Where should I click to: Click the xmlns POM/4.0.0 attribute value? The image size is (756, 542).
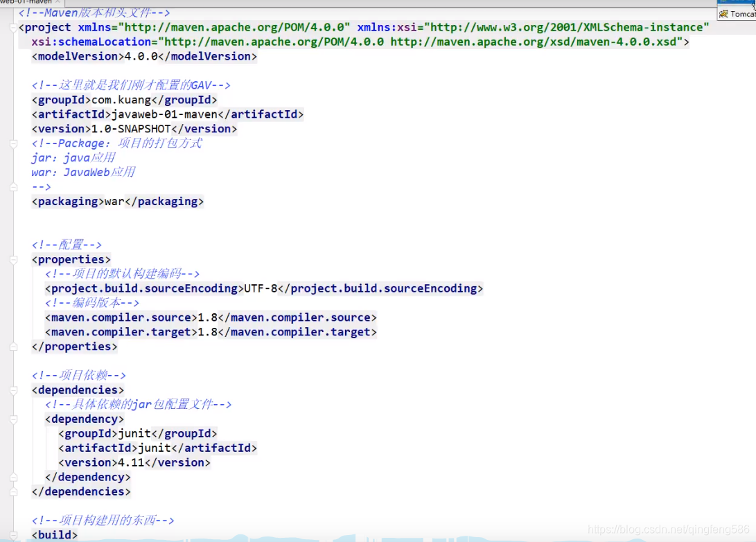(234, 28)
